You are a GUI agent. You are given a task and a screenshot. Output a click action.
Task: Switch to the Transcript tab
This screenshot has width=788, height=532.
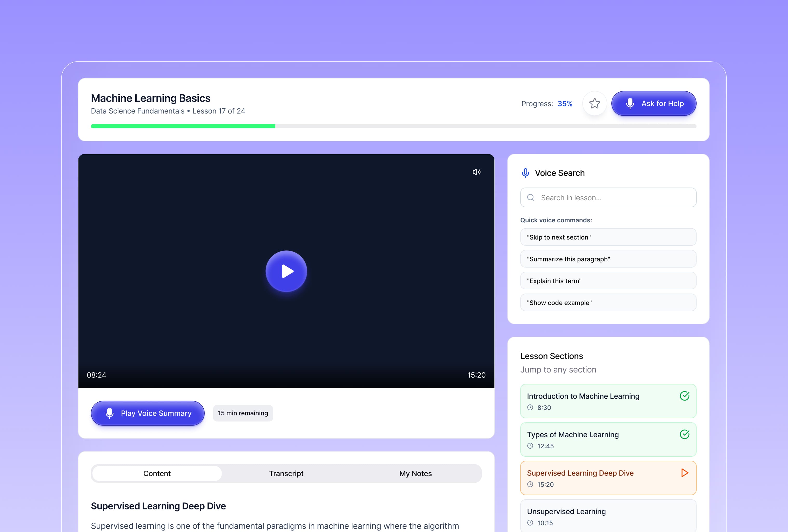tap(286, 473)
